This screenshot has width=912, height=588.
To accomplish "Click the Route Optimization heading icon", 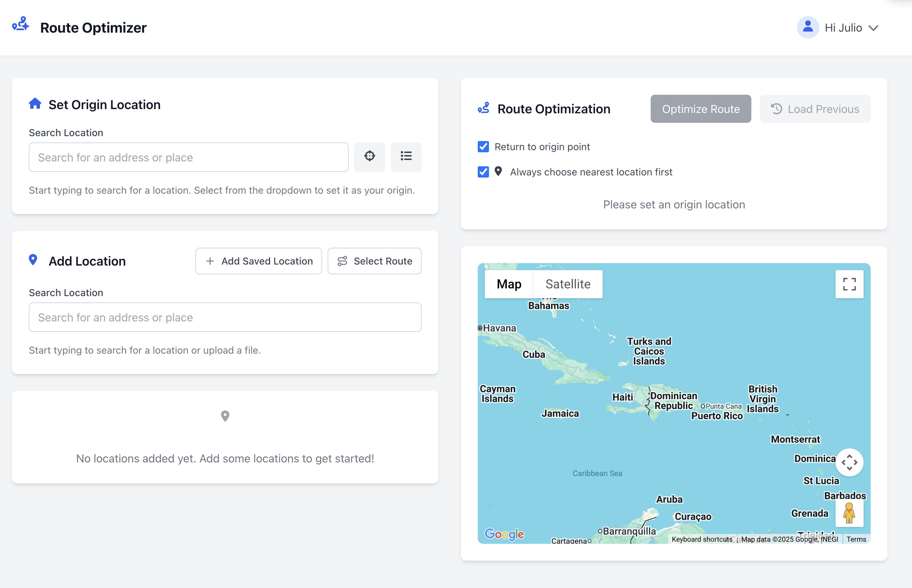I will 483,108.
